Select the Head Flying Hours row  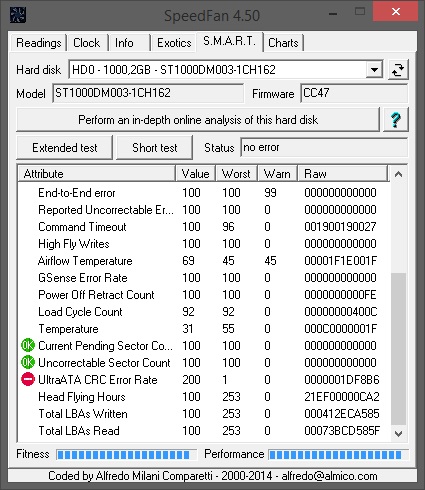coord(203,397)
